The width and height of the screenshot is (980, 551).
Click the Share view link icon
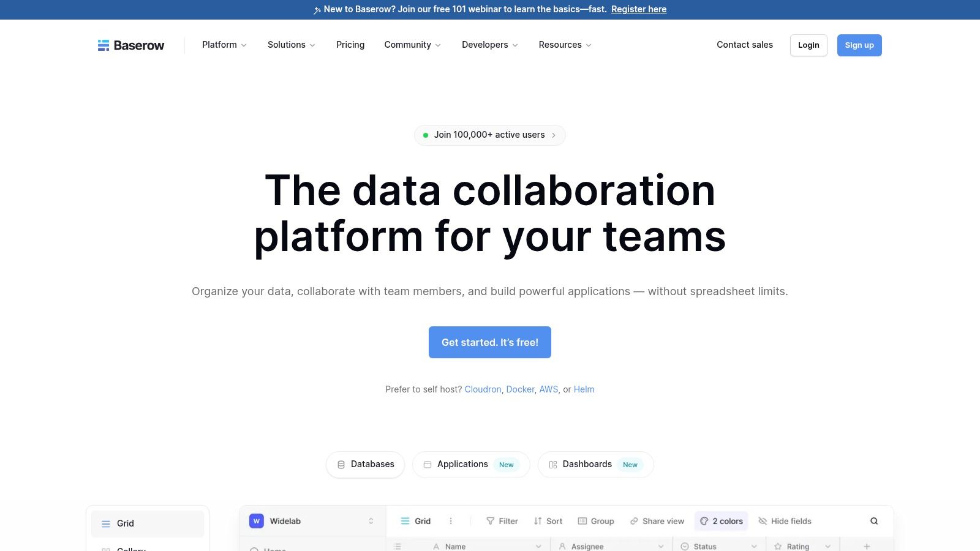635,521
